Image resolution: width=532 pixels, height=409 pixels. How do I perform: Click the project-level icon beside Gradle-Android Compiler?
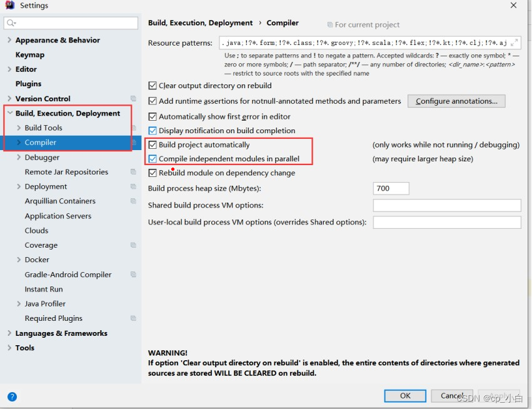133,275
